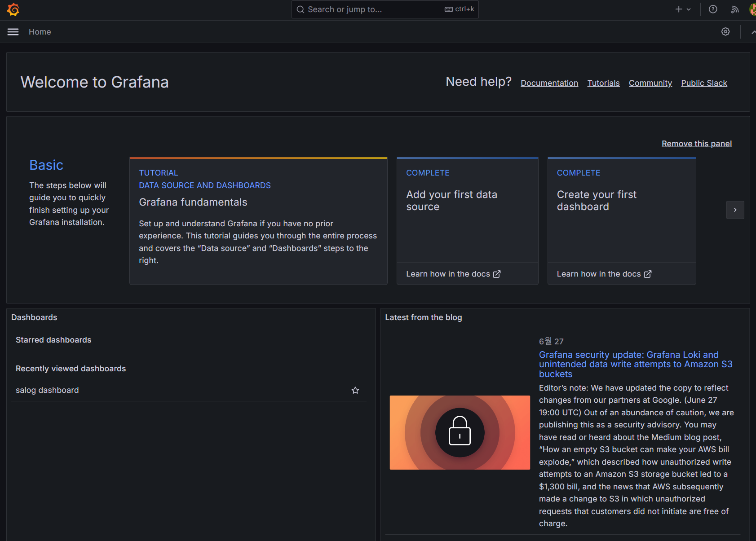
Task: Open the Public Slack link
Action: pos(704,83)
